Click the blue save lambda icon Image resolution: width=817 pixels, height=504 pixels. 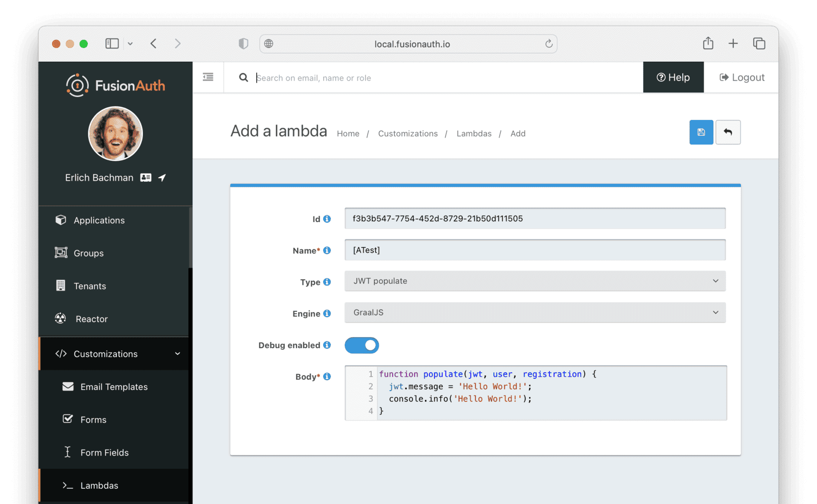(x=701, y=132)
